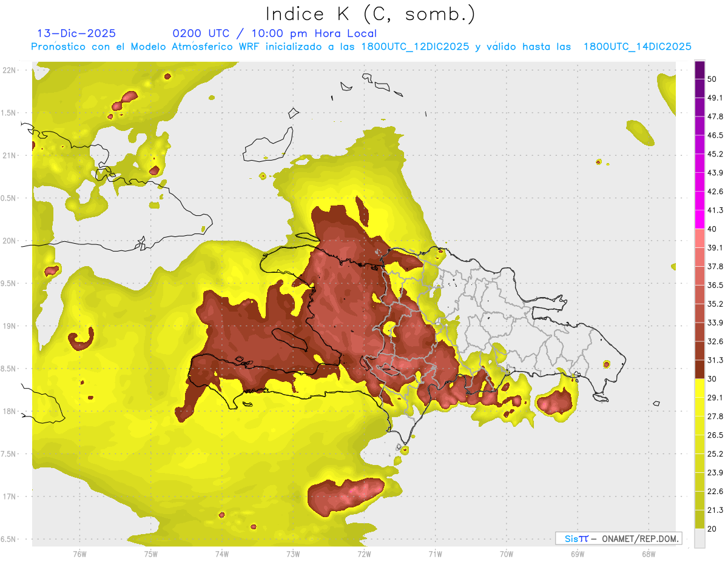Pick the magenta swatch between 40 and 41.3
This screenshot has height=562, width=728.
[700, 219]
